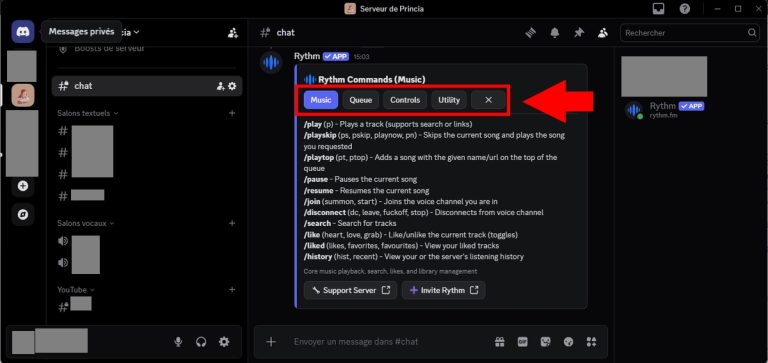The width and height of the screenshot is (768, 363).
Task: Click the invite members icon in server header
Action: point(233,33)
